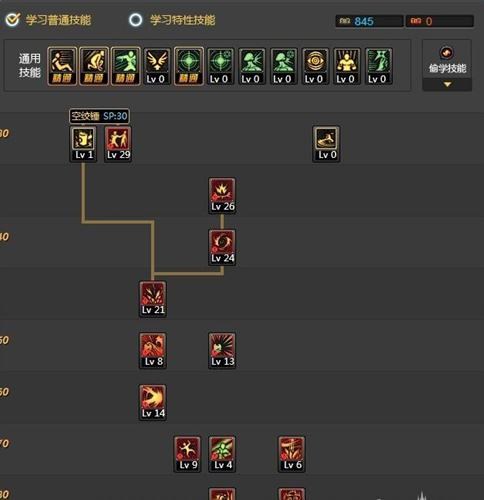The image size is (484, 500).
Task: Select the Lv 24 swirl skill icon
Action: (x=222, y=247)
